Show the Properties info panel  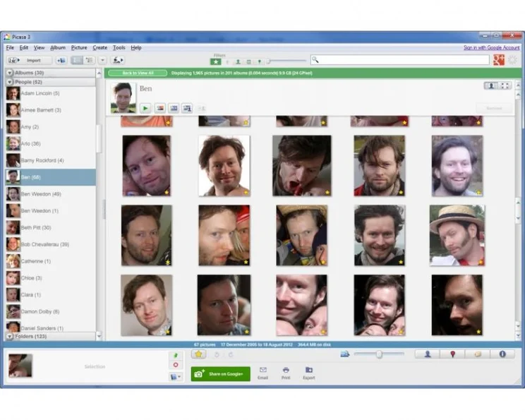coord(502,354)
